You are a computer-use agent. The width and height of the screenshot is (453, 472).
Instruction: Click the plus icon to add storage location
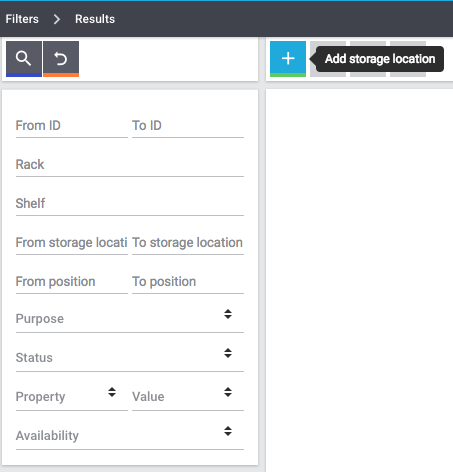click(288, 59)
